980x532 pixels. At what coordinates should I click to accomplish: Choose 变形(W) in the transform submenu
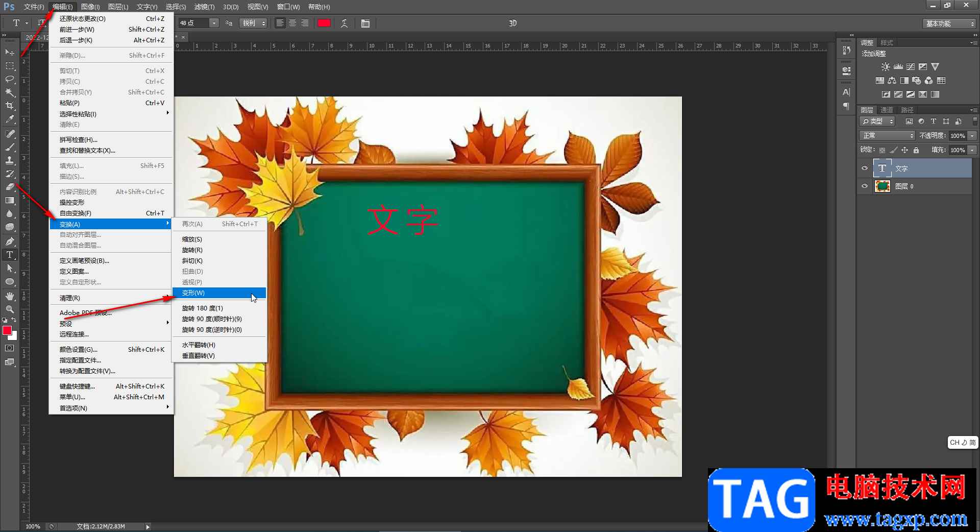(x=193, y=293)
